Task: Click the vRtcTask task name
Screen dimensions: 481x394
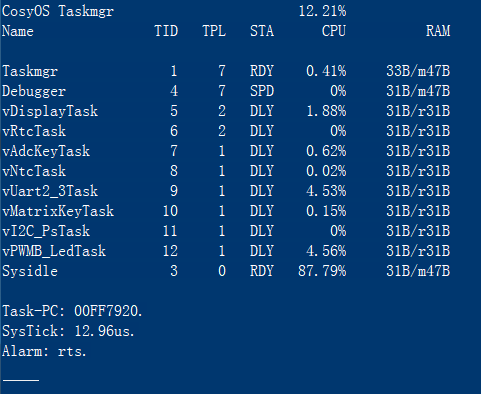Action: click(34, 131)
